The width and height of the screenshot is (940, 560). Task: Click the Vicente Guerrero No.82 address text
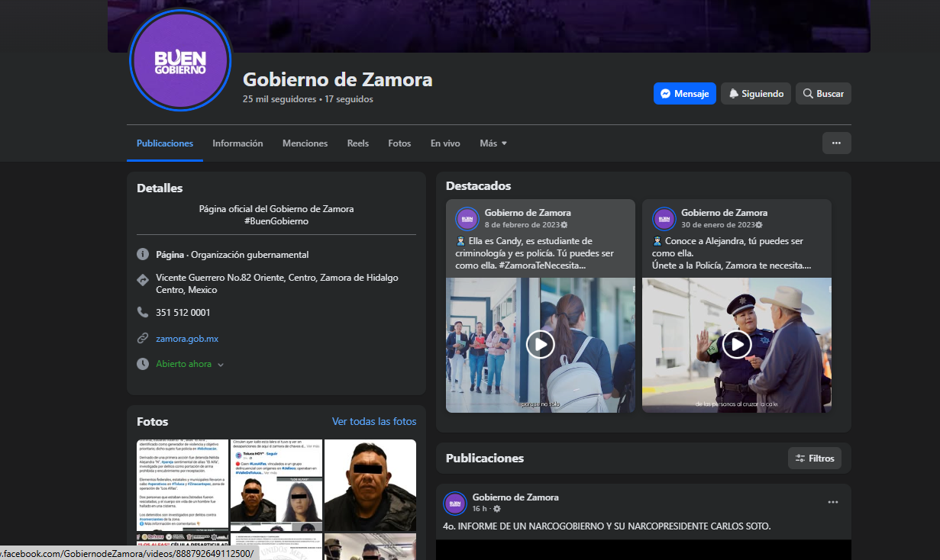pyautogui.click(x=277, y=284)
